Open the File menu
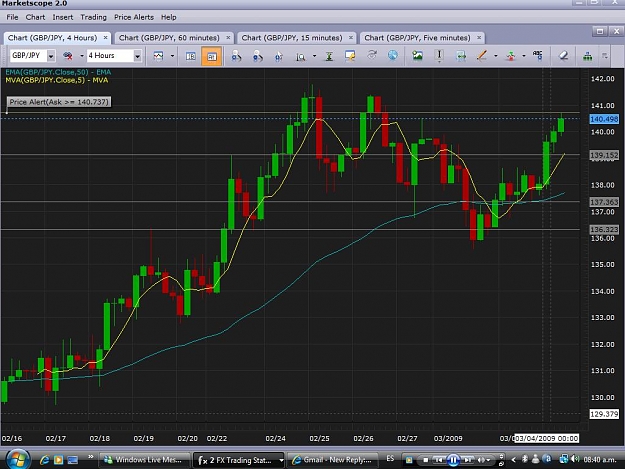The image size is (625, 469). [x=12, y=17]
